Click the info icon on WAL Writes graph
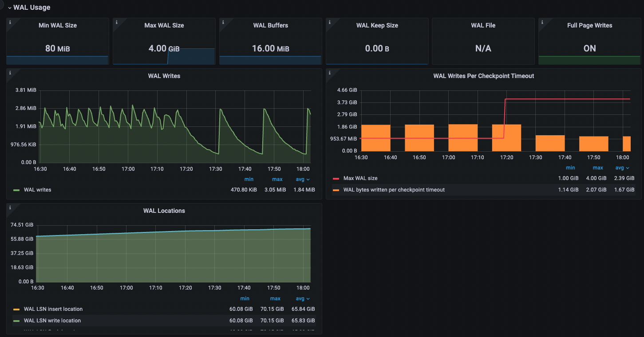The width and height of the screenshot is (644, 337). 10,73
